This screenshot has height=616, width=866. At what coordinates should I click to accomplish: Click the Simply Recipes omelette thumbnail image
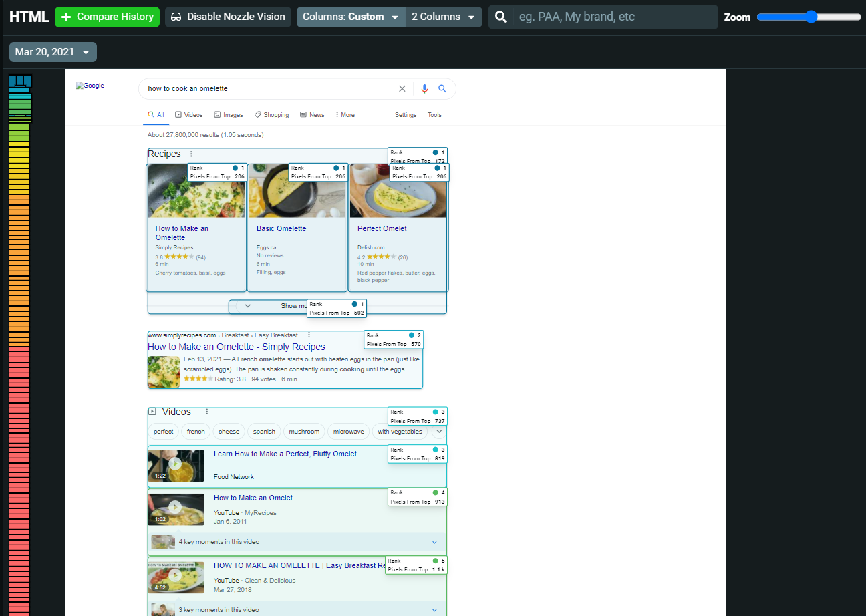[x=196, y=191]
